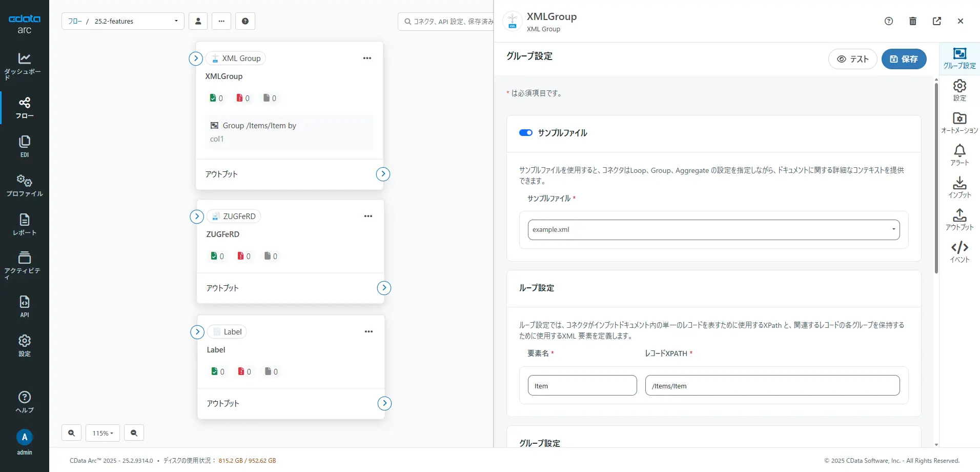Image resolution: width=980 pixels, height=472 pixels.
Task: Open プロファイル profile in sidebar
Action: 24,186
